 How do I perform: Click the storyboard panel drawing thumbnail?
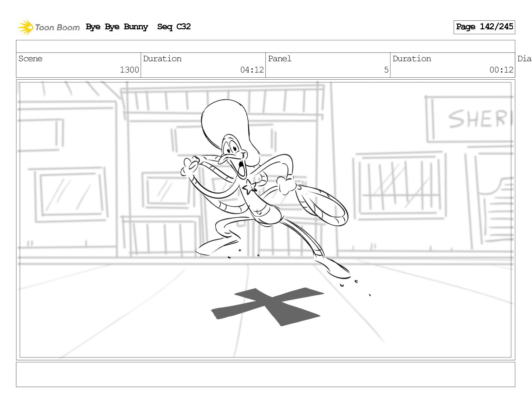click(266, 220)
